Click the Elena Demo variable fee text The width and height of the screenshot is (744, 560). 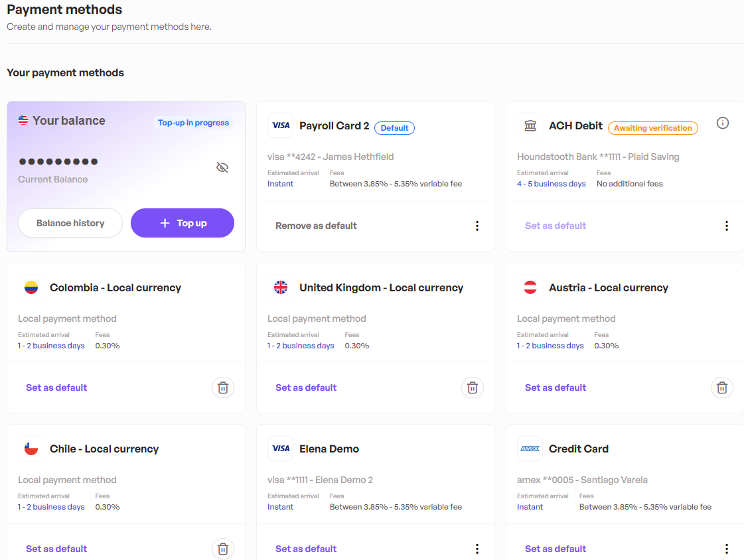point(396,507)
